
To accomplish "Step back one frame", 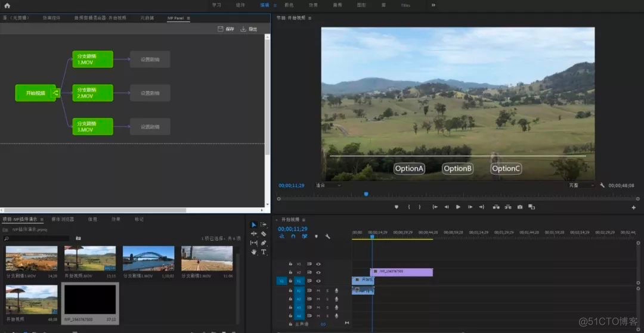I will tap(447, 207).
